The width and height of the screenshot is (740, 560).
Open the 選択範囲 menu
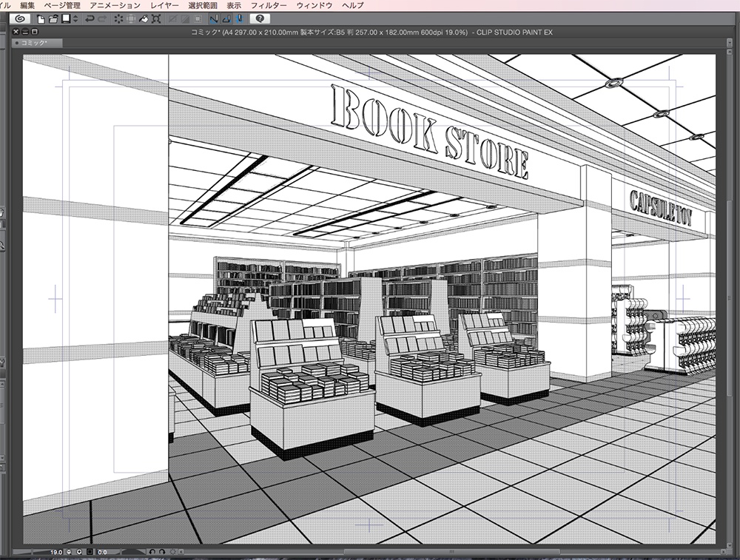tap(203, 5)
